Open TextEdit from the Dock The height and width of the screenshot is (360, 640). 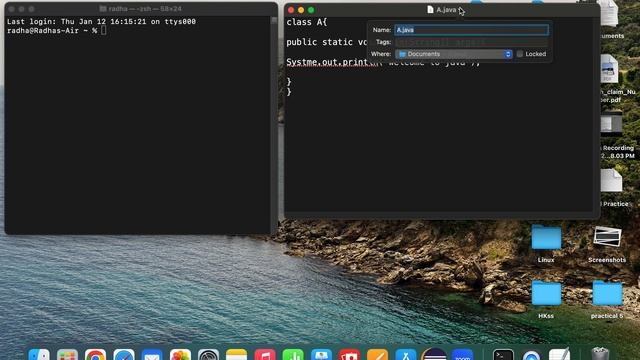560,354
